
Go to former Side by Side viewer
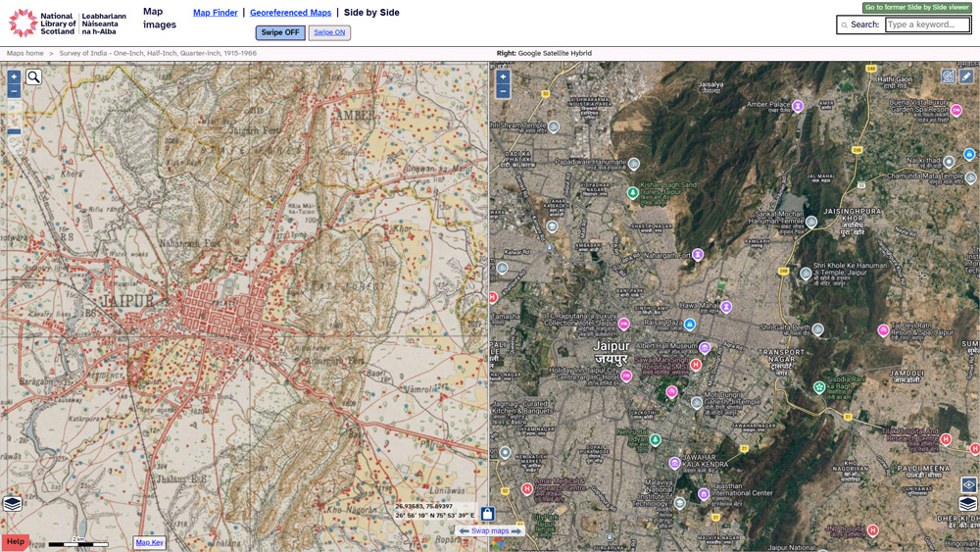tap(917, 8)
